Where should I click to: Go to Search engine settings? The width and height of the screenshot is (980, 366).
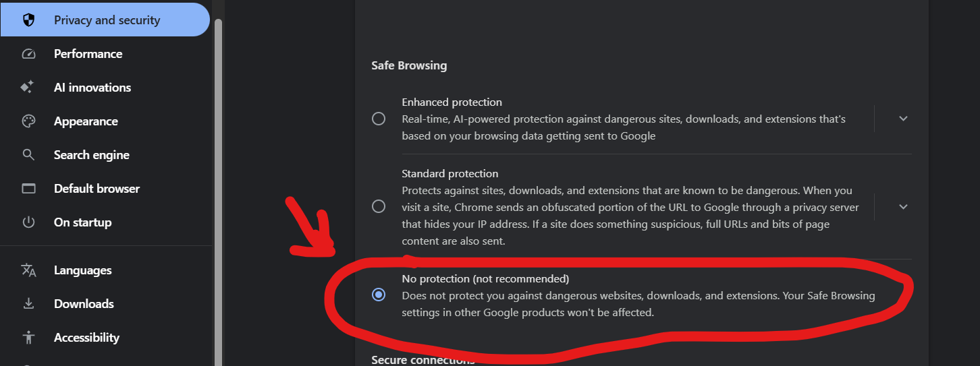tap(91, 155)
